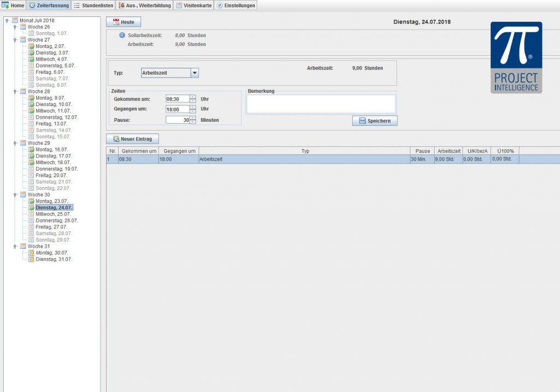
Task: Decrease the Gegangen um time with down arrow
Action: pyautogui.click(x=192, y=112)
